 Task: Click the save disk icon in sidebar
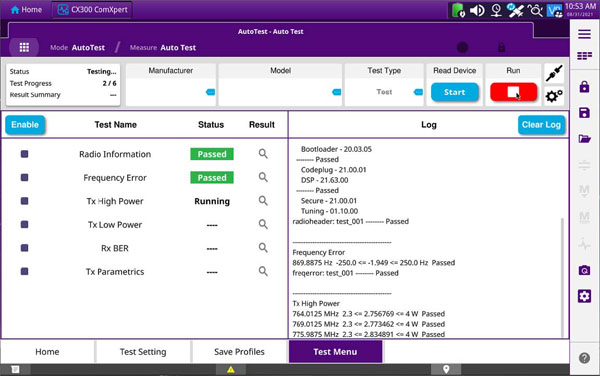(584, 113)
